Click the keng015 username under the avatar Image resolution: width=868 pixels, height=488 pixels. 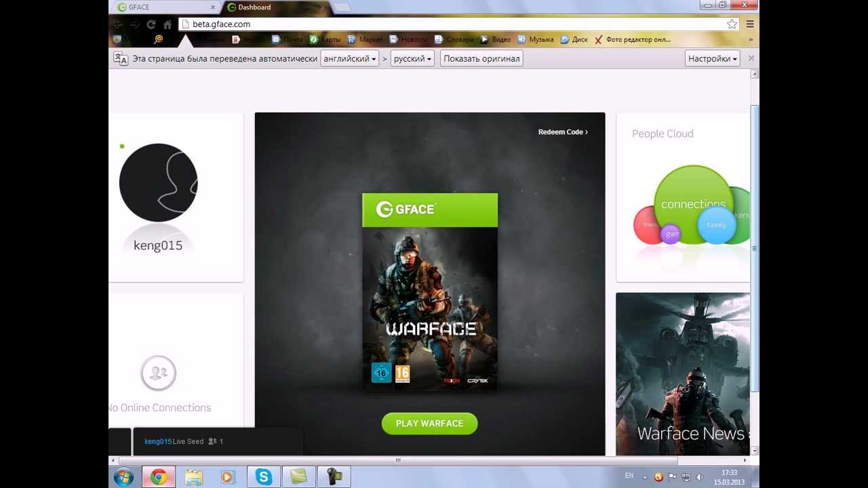(x=158, y=245)
